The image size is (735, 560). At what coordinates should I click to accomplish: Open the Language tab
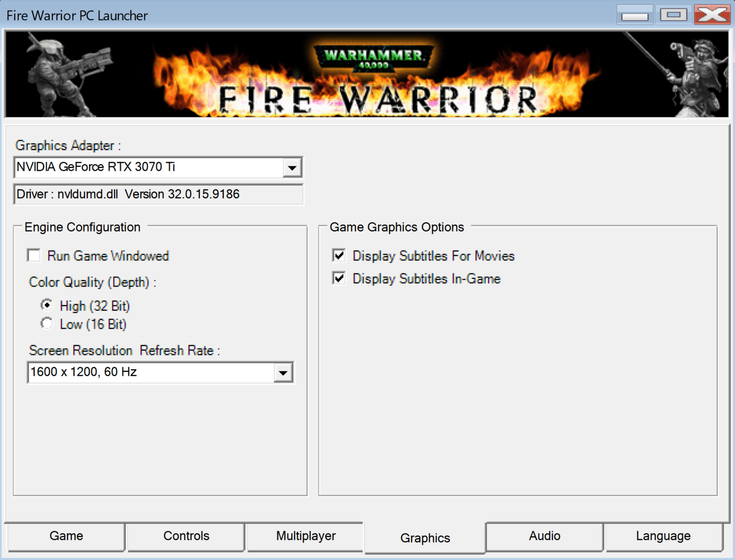663,536
